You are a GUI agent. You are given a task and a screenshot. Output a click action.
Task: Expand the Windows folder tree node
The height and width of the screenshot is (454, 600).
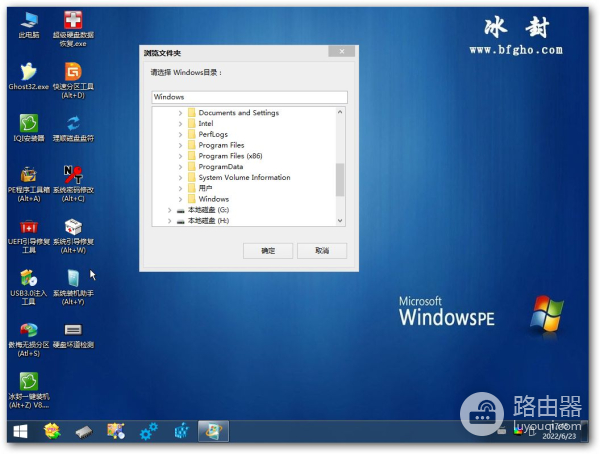click(181, 199)
